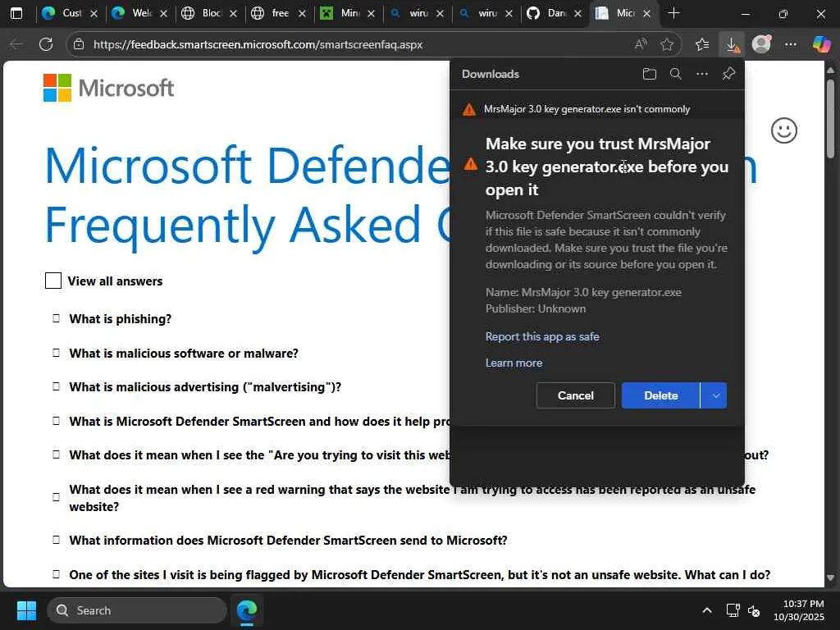Close the Minecraft tab

pos(372,13)
